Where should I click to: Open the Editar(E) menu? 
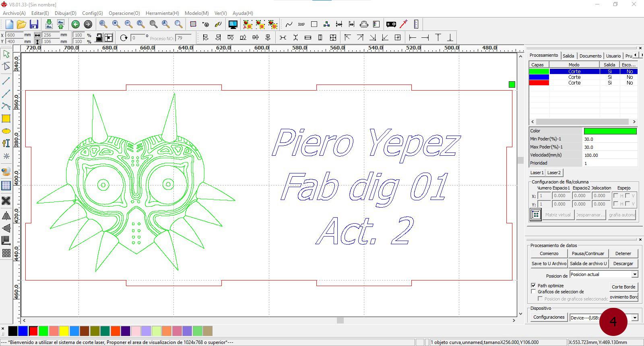click(40, 13)
